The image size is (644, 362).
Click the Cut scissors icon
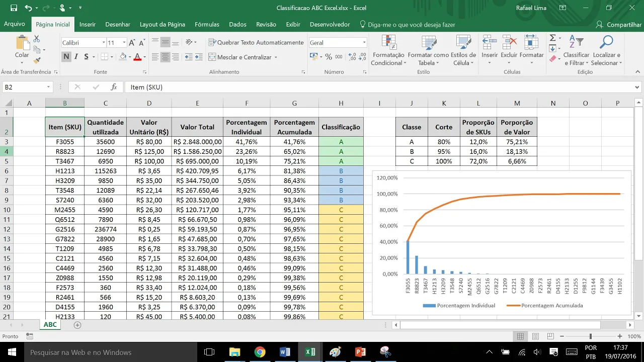[37, 39]
